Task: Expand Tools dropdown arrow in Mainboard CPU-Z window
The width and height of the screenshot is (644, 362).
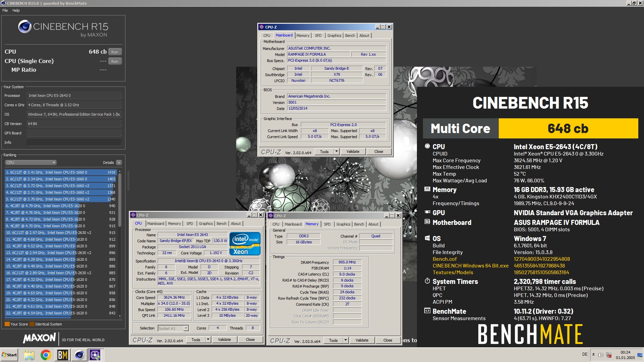Action: 336,152
